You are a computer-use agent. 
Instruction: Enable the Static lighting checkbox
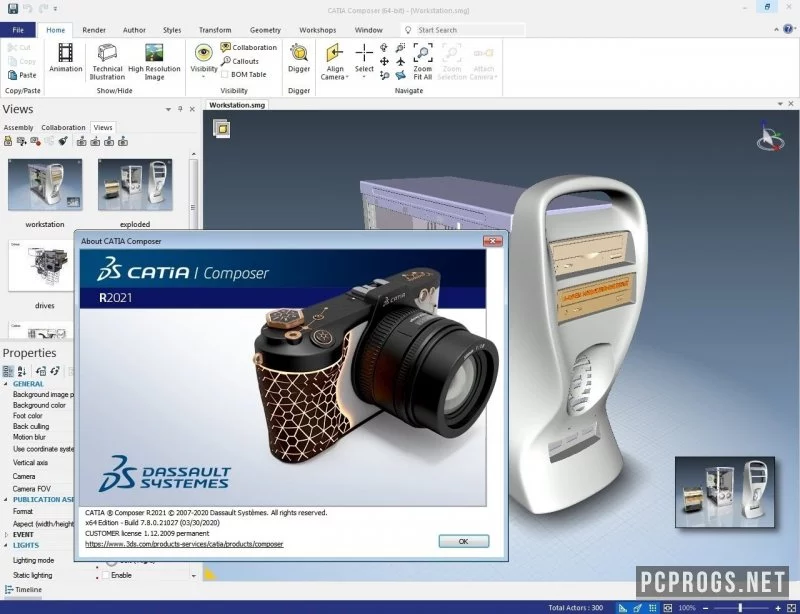pos(106,575)
